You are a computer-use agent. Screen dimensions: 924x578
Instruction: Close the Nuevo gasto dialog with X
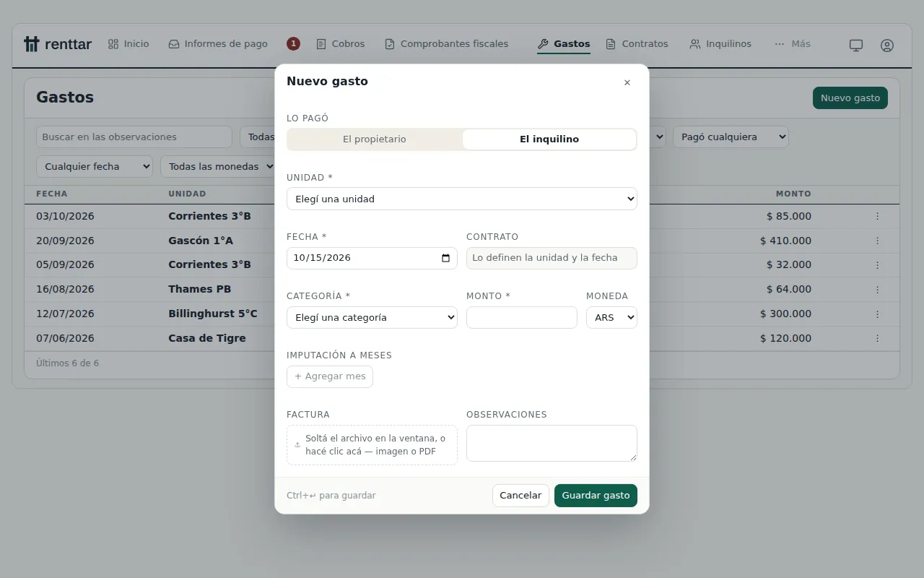(x=627, y=82)
